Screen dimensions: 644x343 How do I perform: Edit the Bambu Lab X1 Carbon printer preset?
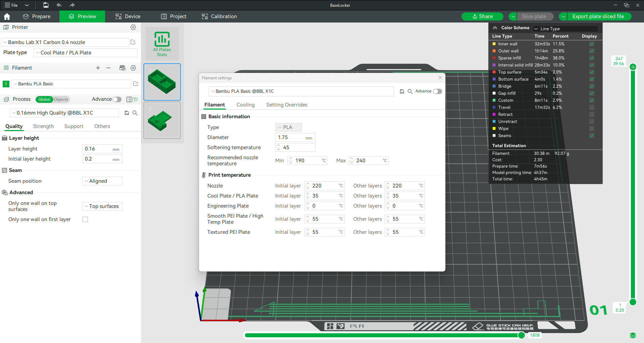[133, 42]
